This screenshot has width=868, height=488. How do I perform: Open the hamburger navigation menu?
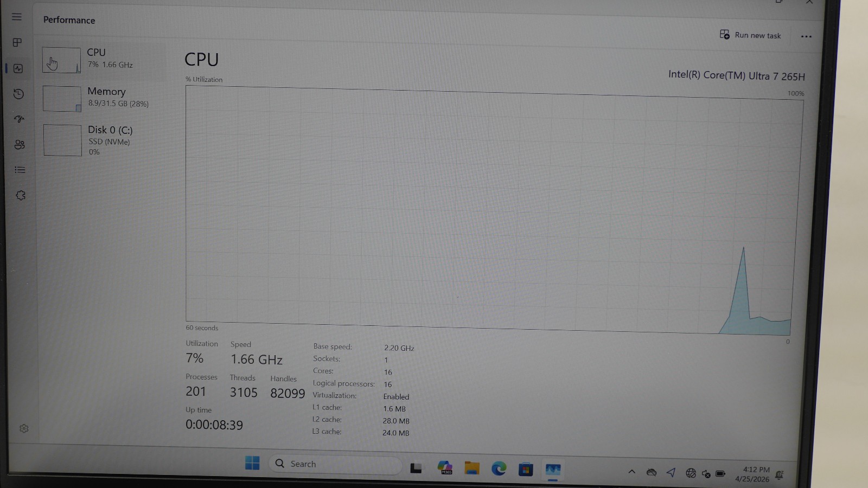[x=17, y=17]
